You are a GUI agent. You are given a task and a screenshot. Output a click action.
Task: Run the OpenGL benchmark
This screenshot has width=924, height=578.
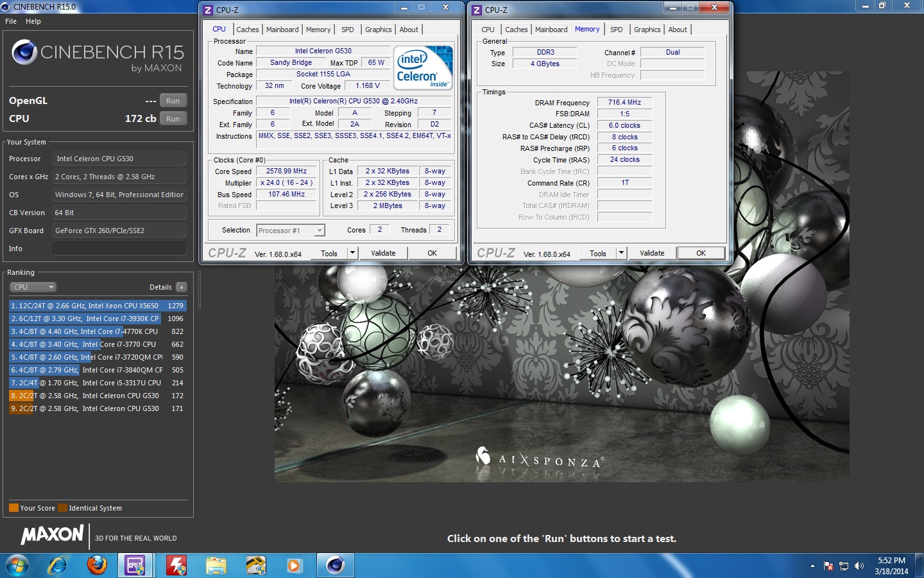[173, 101]
